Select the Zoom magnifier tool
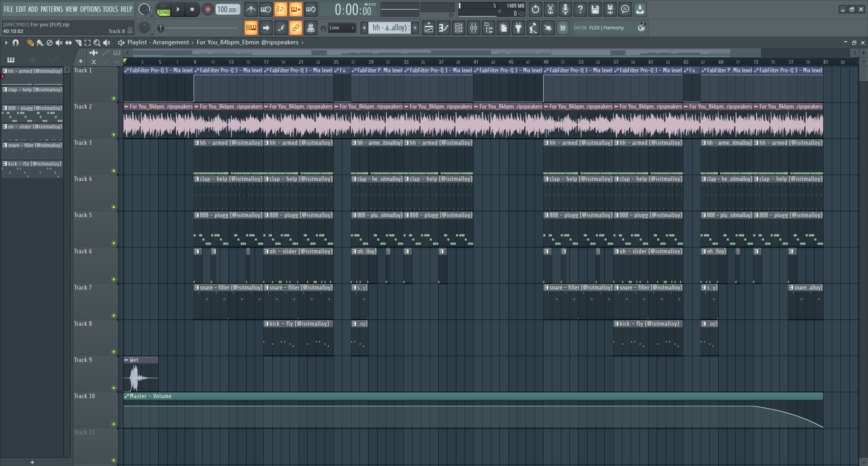Viewport: 868px width, 466px height. click(x=97, y=43)
